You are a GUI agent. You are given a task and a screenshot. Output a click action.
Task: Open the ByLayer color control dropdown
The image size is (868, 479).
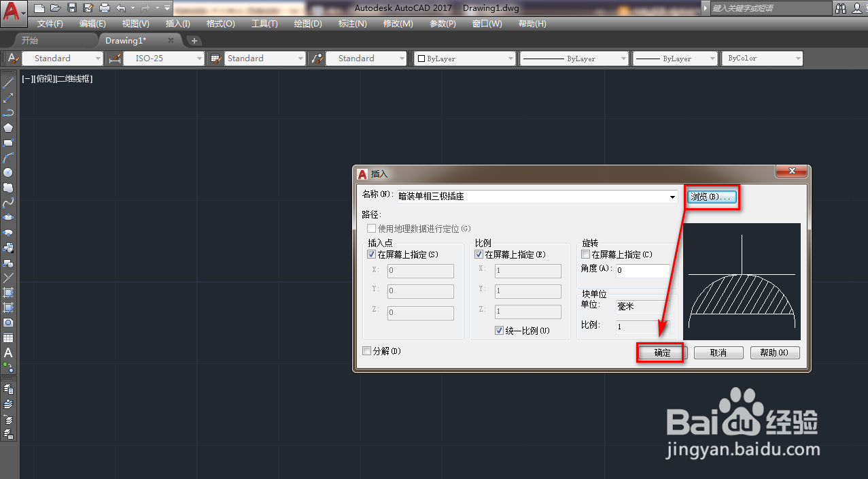click(510, 59)
